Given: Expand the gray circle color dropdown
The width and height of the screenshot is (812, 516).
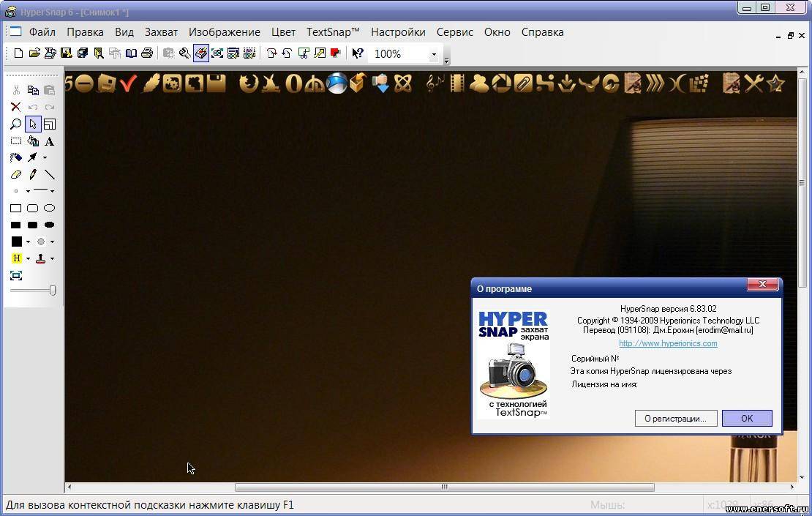Looking at the screenshot, I should pyautogui.click(x=52, y=242).
